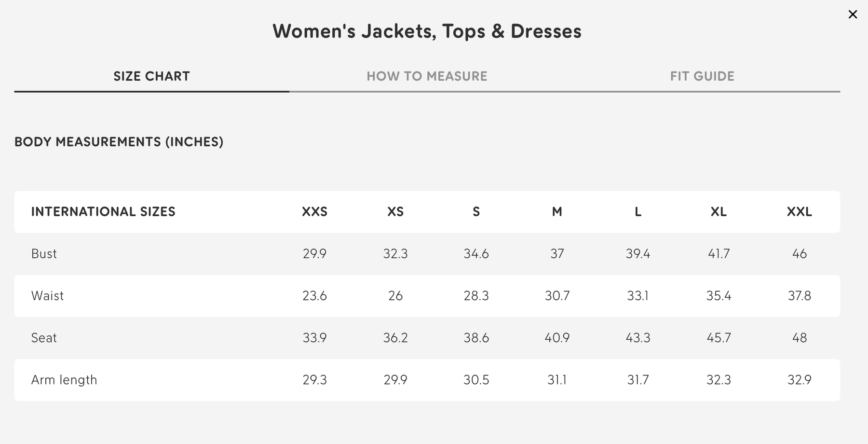Select the XXL size column header
The image size is (868, 444).
pos(800,212)
